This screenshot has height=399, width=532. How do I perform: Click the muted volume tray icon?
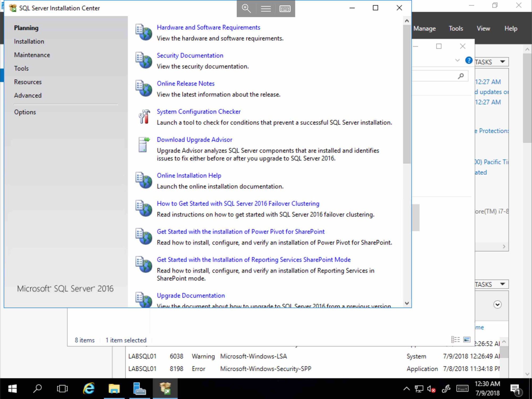tap(431, 389)
